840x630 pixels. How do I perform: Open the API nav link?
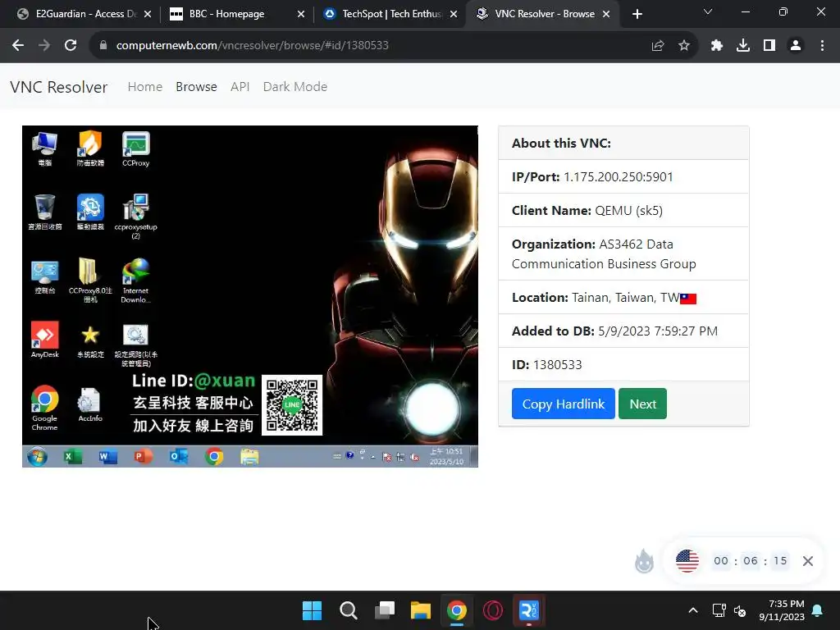[x=240, y=87]
